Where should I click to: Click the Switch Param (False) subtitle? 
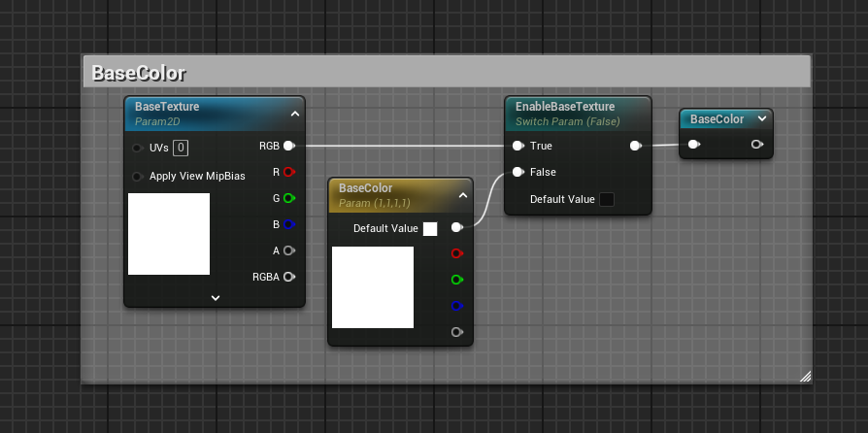(x=567, y=121)
